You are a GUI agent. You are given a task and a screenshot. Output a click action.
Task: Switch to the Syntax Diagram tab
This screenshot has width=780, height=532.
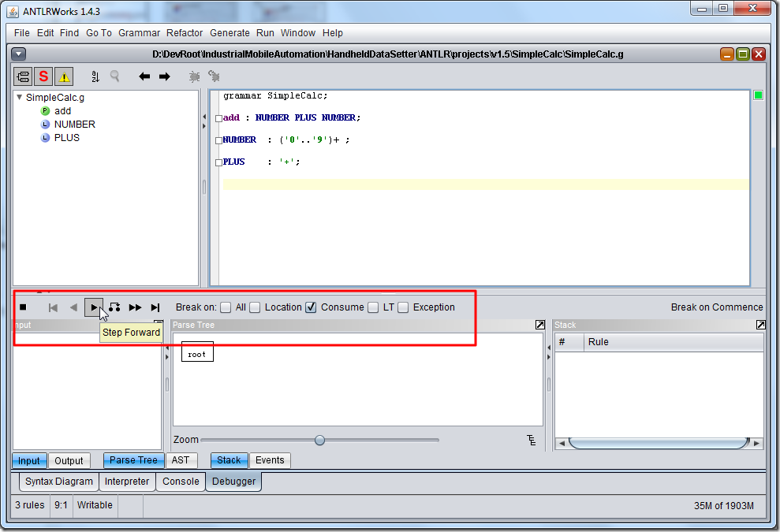pos(58,482)
